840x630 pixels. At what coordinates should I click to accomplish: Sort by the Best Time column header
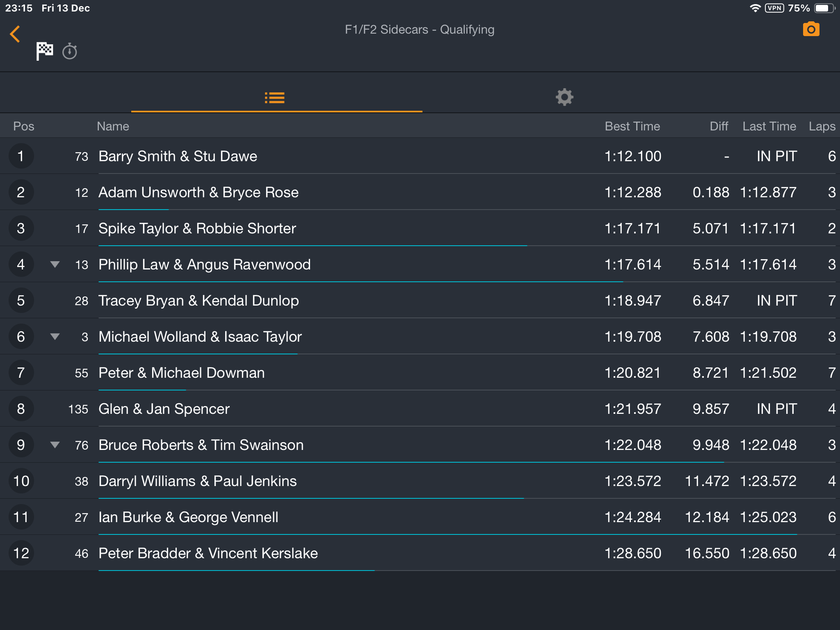(632, 126)
